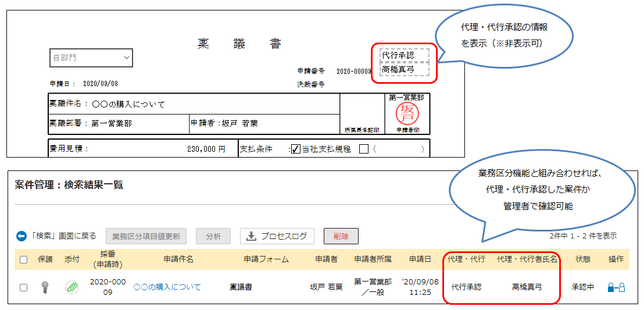Toggle the select-all checkbox in table header
The image size is (644, 310).
pyautogui.click(x=24, y=260)
